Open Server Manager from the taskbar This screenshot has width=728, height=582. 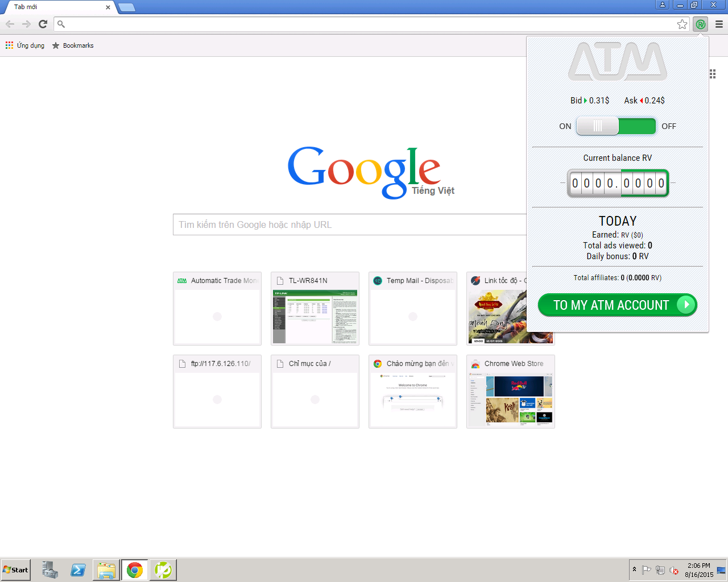pos(50,570)
